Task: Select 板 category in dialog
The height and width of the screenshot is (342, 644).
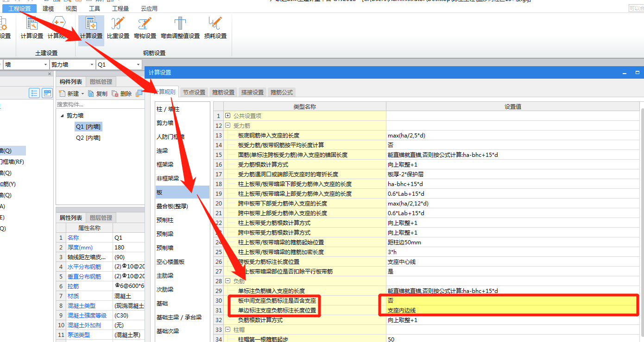Action: pyautogui.click(x=183, y=192)
